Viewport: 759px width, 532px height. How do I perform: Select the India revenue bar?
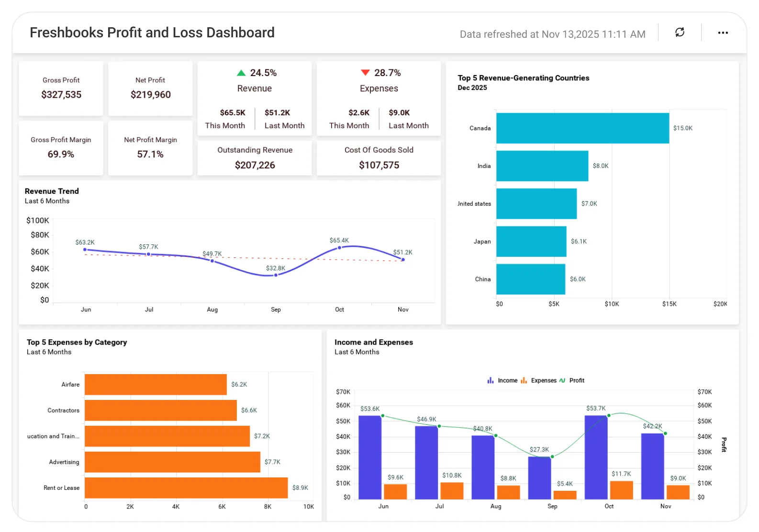(x=542, y=166)
